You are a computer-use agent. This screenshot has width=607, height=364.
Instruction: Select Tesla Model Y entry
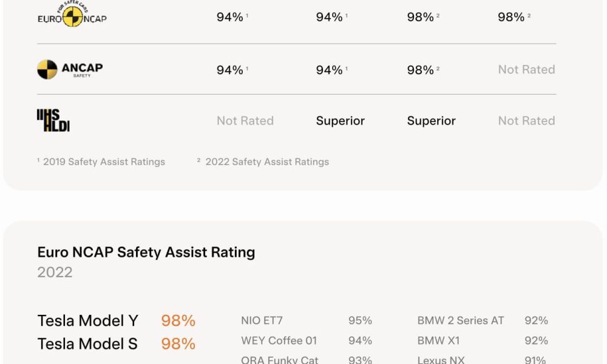tap(88, 321)
